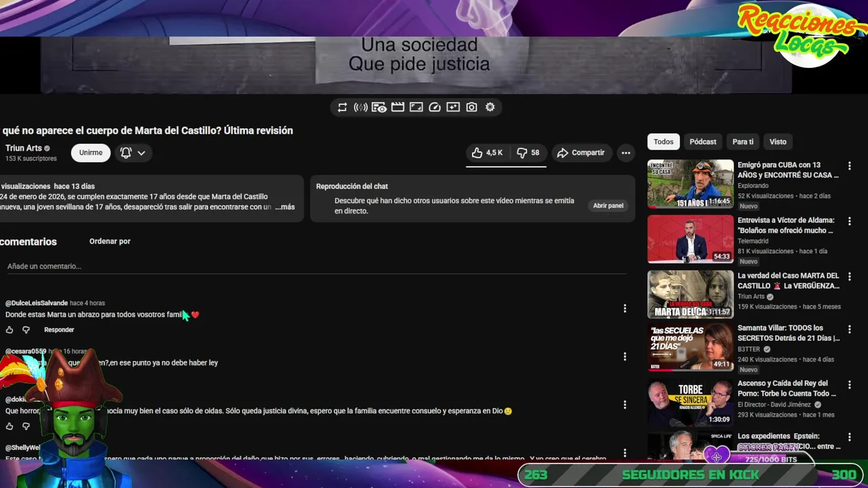Image resolution: width=868 pixels, height=488 pixels.
Task: Open menu for cesara0559's comment
Action: (x=625, y=357)
